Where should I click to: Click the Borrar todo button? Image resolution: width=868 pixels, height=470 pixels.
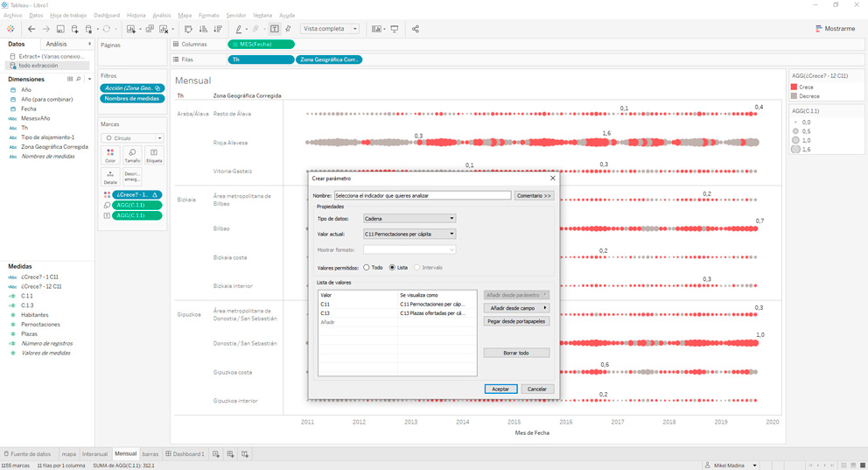pos(516,353)
